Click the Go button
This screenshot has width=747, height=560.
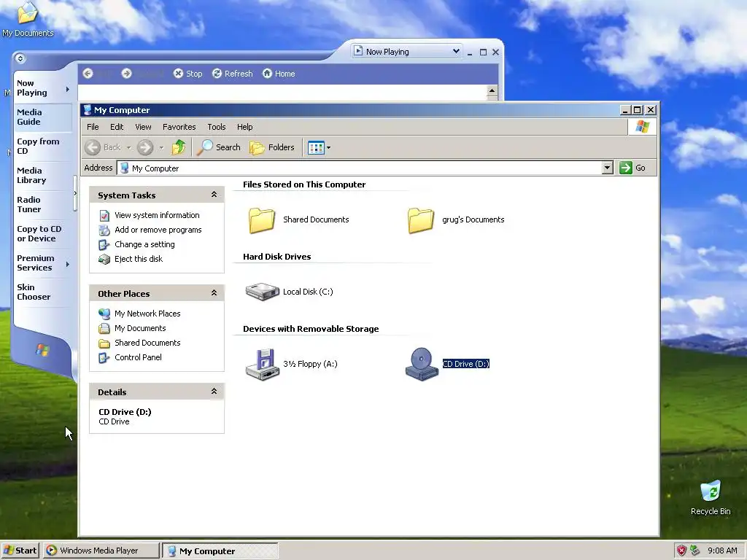(632, 168)
